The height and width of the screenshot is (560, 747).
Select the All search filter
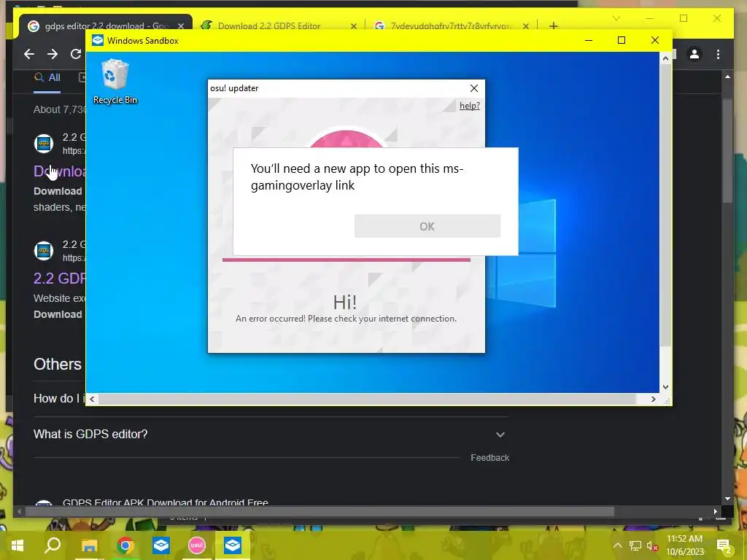coord(47,77)
